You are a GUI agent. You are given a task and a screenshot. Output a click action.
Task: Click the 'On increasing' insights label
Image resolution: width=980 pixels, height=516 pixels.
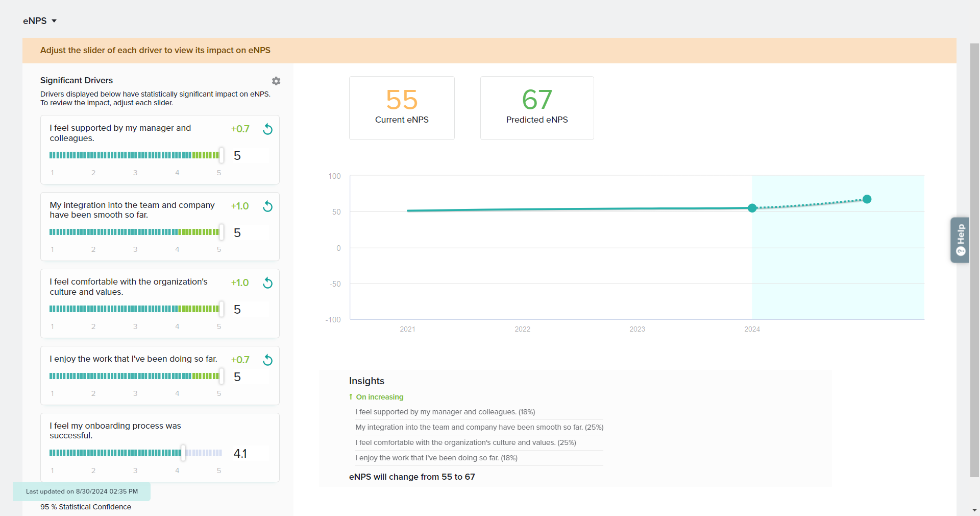379,397
